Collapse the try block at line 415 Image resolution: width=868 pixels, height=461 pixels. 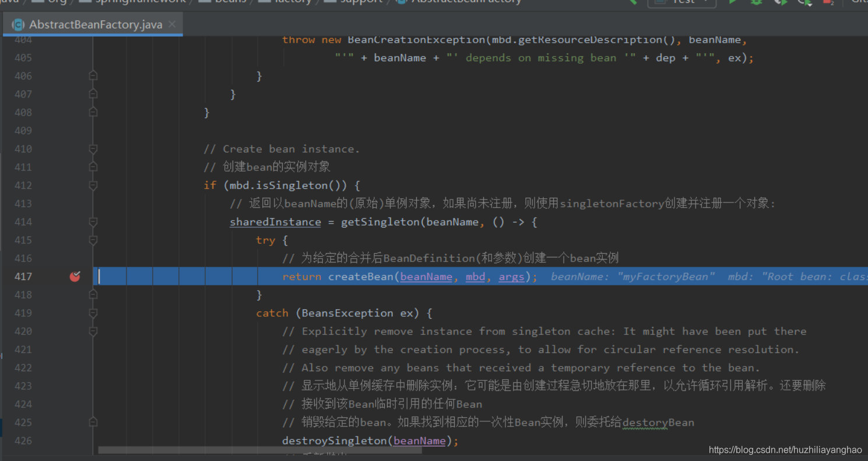click(93, 240)
